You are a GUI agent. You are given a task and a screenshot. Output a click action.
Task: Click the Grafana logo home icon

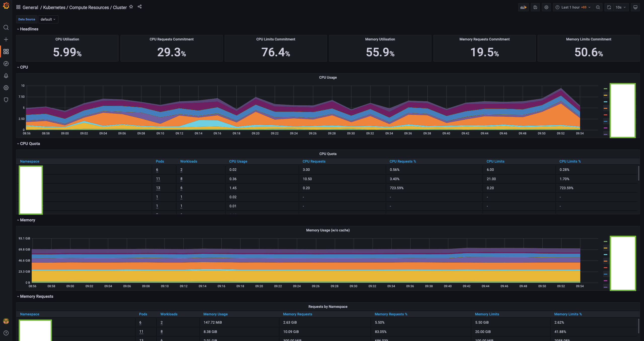click(6, 6)
